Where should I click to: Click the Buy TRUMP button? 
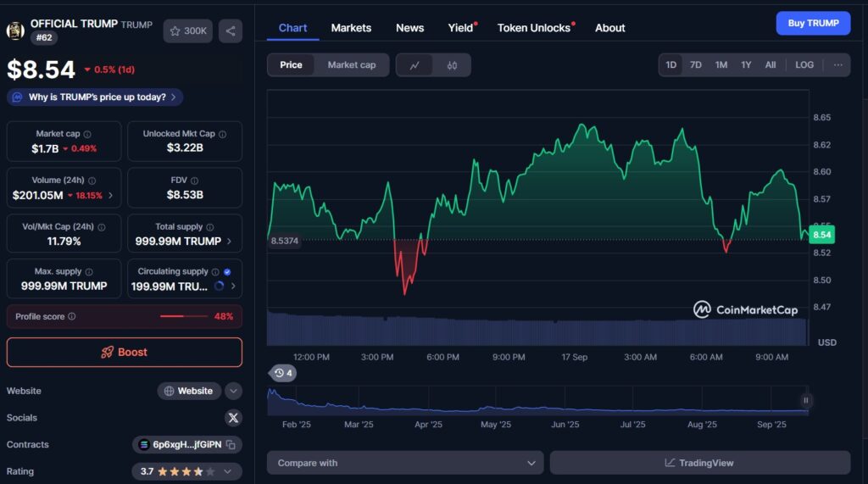pyautogui.click(x=813, y=23)
